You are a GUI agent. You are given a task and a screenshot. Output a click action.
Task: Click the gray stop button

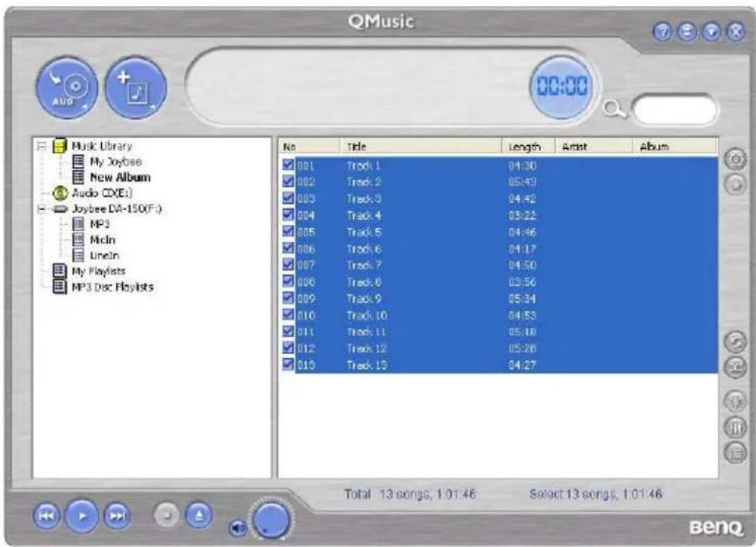[167, 515]
